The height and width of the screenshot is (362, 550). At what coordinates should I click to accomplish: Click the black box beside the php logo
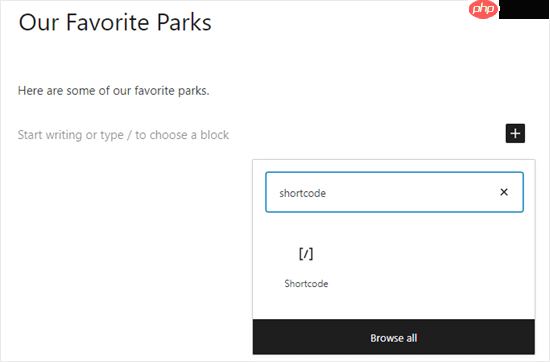coord(523,9)
